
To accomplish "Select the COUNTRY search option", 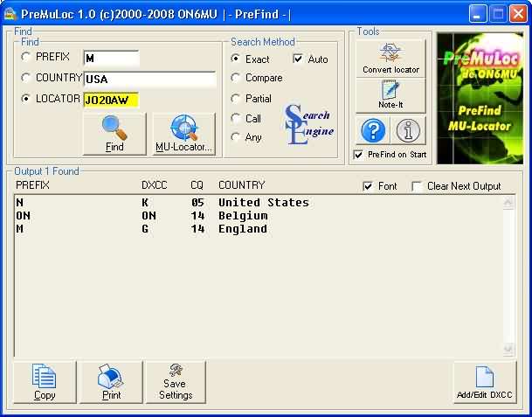I will (x=27, y=78).
